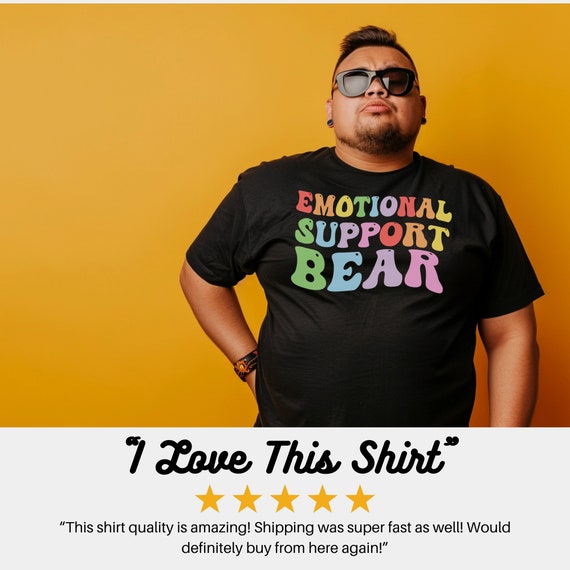Viewport: 570px width, 570px height.
Task: Click the 'SUPPORT' word on the shirt
Action: pos(372,234)
